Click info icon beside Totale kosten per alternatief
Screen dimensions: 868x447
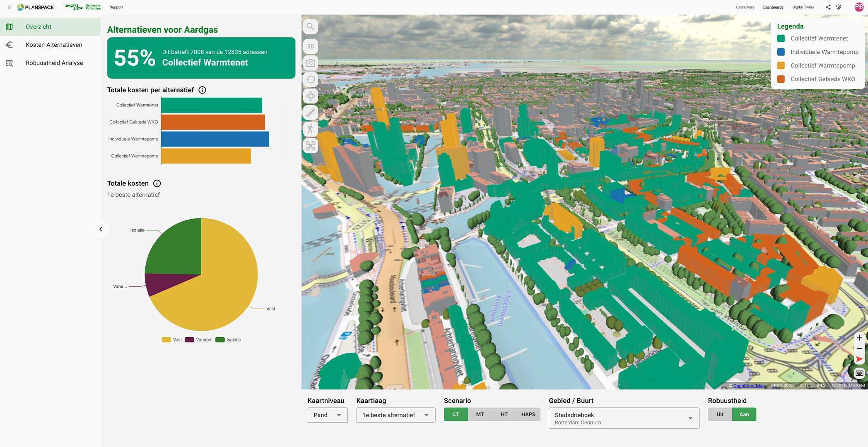point(202,90)
